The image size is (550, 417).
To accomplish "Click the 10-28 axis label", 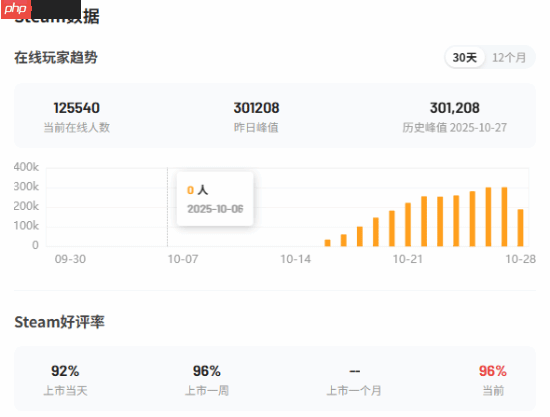I will (x=521, y=259).
